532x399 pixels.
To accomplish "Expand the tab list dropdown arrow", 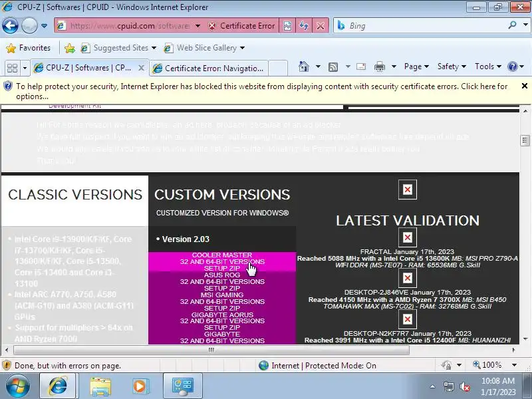I will 25,68.
